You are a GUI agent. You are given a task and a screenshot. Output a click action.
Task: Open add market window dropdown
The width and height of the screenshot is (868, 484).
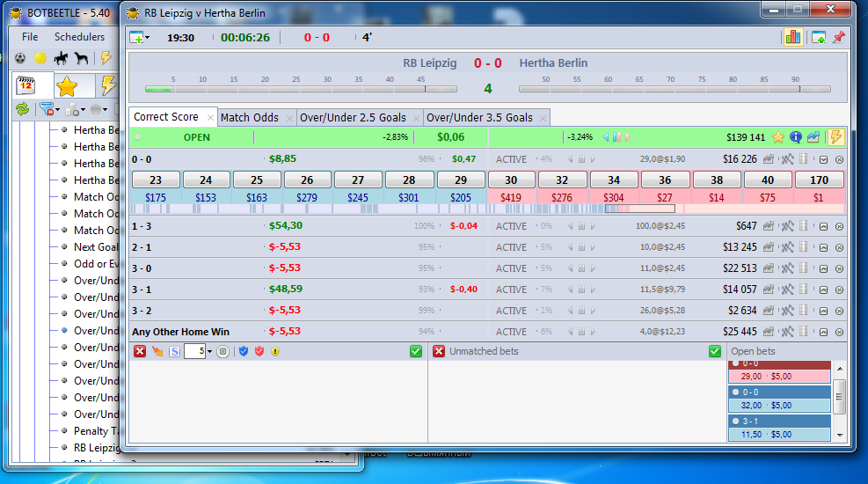pos(140,38)
